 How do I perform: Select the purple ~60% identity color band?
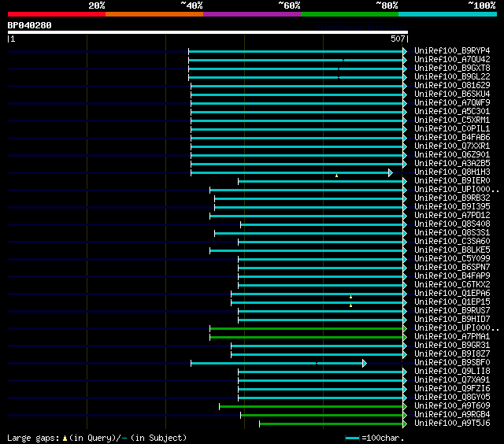click(252, 14)
